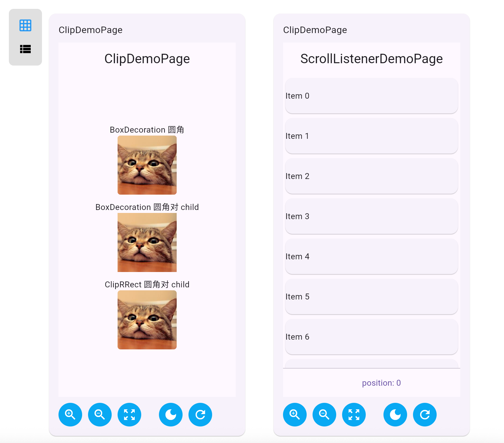Zoom in on the ScrollListenerDemoPage preview
504x443 pixels.
pyautogui.click(x=295, y=415)
